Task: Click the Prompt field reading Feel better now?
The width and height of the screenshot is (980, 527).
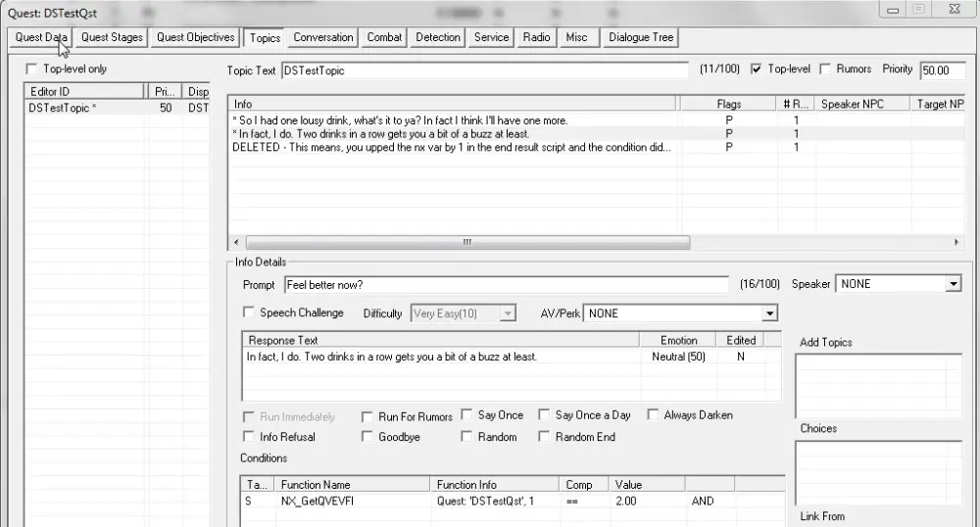Action: tap(507, 285)
